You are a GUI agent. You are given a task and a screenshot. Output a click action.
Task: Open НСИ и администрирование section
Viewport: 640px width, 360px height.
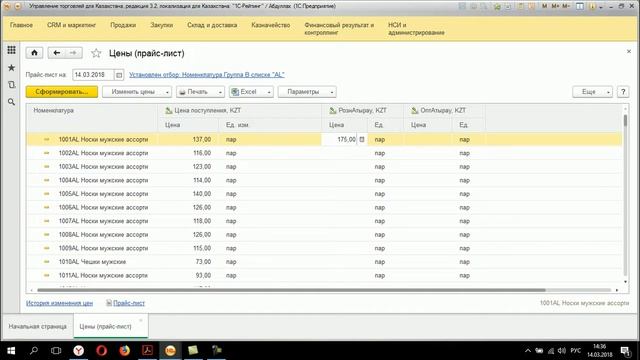tap(416, 29)
